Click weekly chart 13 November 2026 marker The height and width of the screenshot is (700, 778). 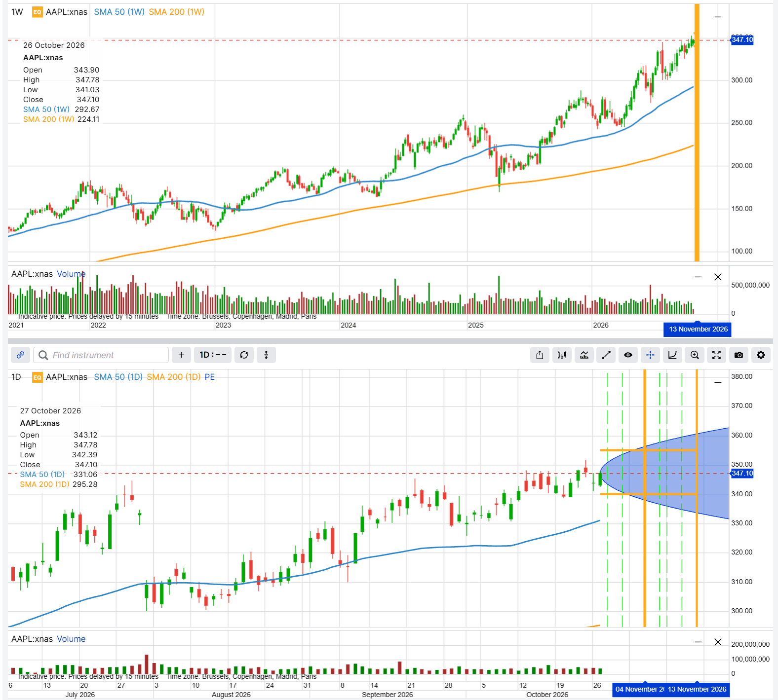[x=698, y=329]
